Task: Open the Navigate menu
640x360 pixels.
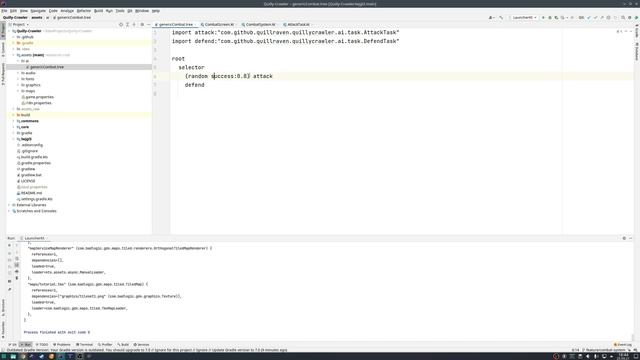Action: point(38,11)
